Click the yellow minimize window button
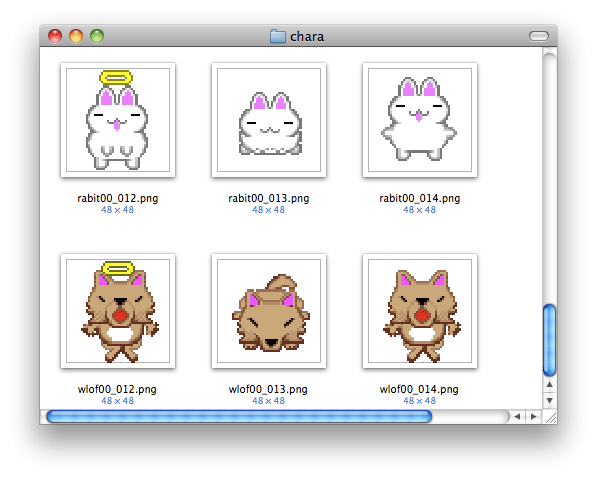Screen dimensions: 597x479 pos(76,36)
